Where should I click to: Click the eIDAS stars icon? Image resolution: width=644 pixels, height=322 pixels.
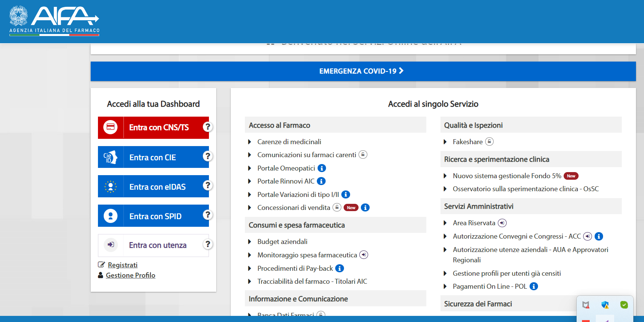click(x=111, y=187)
